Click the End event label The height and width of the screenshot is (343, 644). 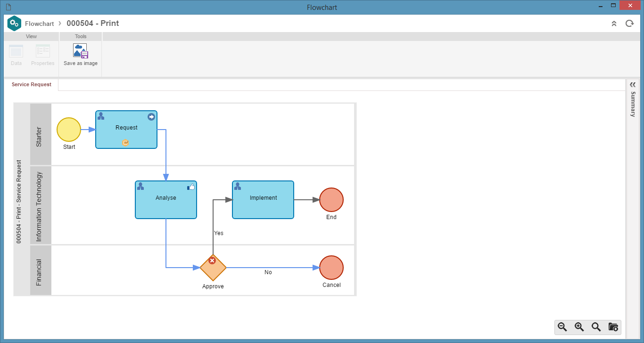331,217
